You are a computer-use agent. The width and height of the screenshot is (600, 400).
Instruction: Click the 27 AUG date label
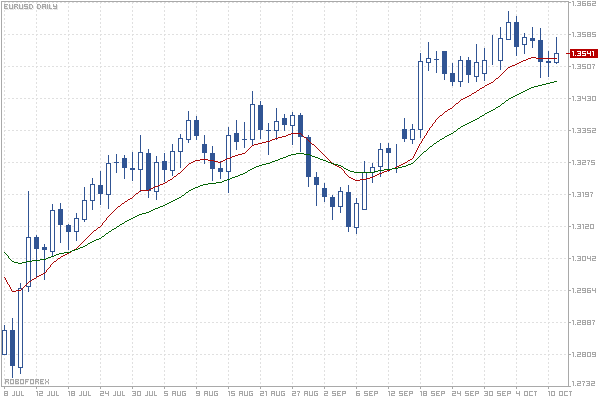305,393
